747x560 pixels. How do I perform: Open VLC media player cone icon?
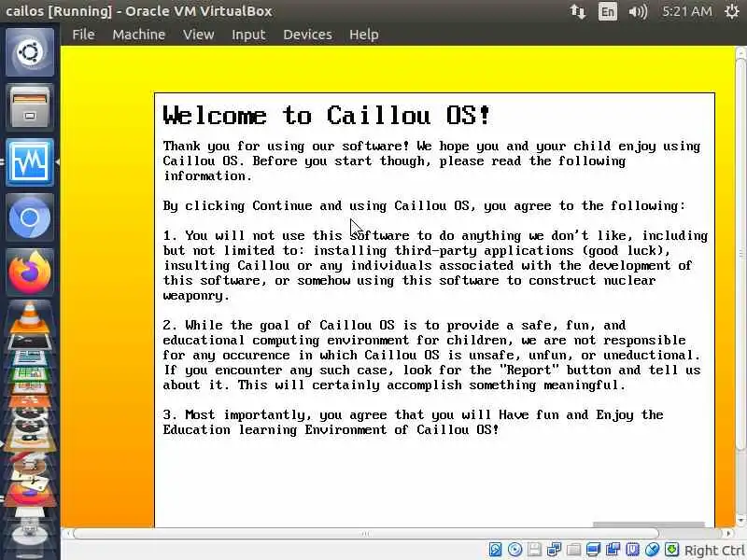click(x=30, y=317)
